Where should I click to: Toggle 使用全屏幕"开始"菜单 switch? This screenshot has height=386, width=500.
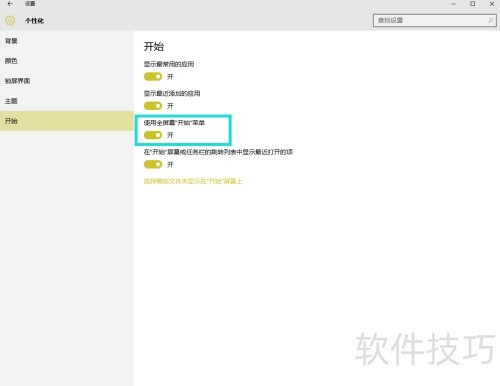[153, 135]
